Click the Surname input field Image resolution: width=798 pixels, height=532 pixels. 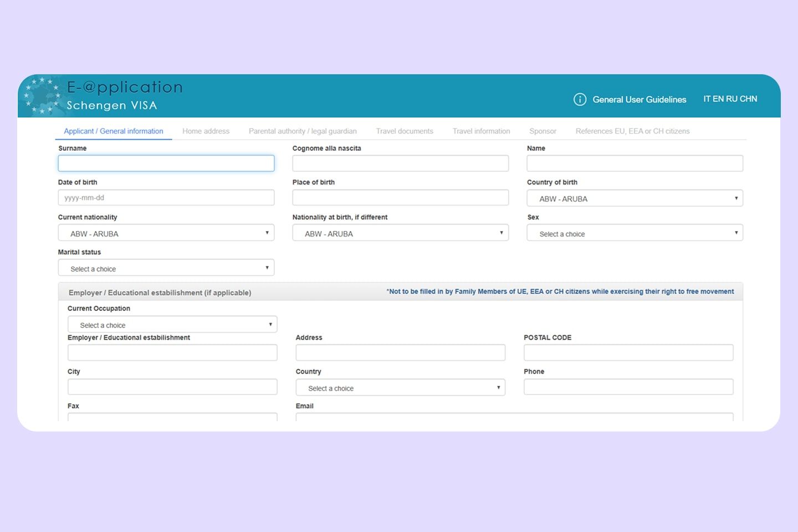tap(166, 163)
